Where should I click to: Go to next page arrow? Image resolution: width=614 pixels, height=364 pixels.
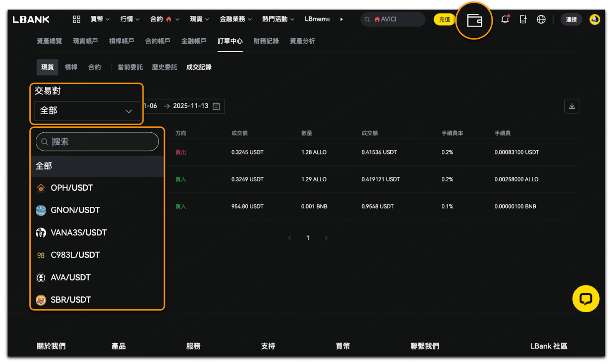[326, 238]
